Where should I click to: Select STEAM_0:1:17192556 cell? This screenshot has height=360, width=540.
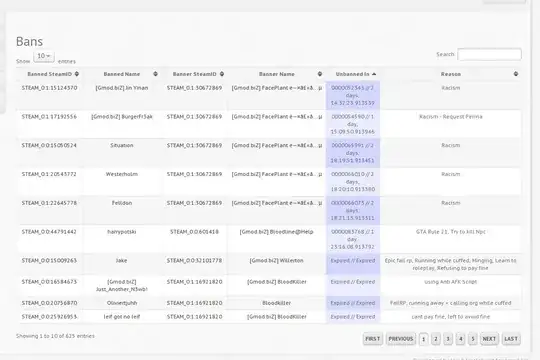coord(49,117)
